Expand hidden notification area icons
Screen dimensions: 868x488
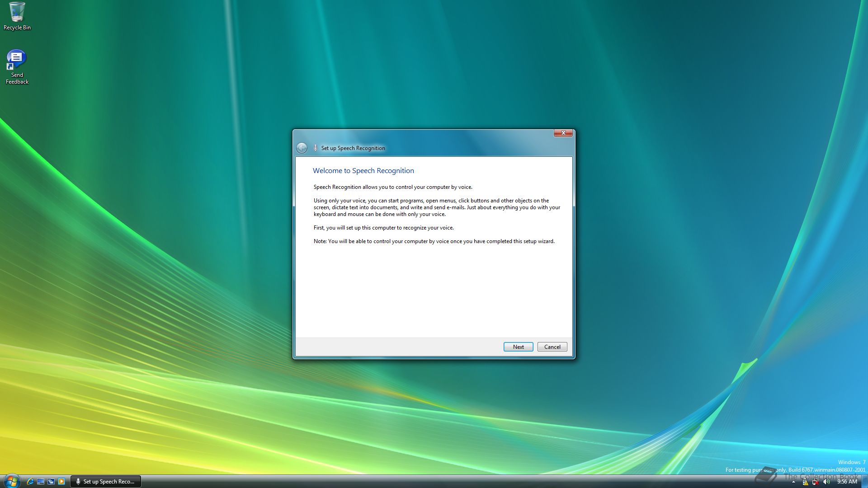coord(793,482)
